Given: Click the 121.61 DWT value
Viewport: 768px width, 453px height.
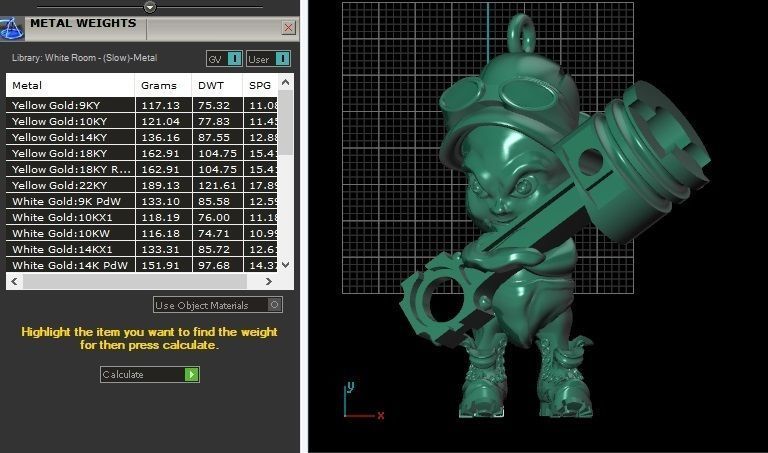Looking at the screenshot, I should click(217, 186).
